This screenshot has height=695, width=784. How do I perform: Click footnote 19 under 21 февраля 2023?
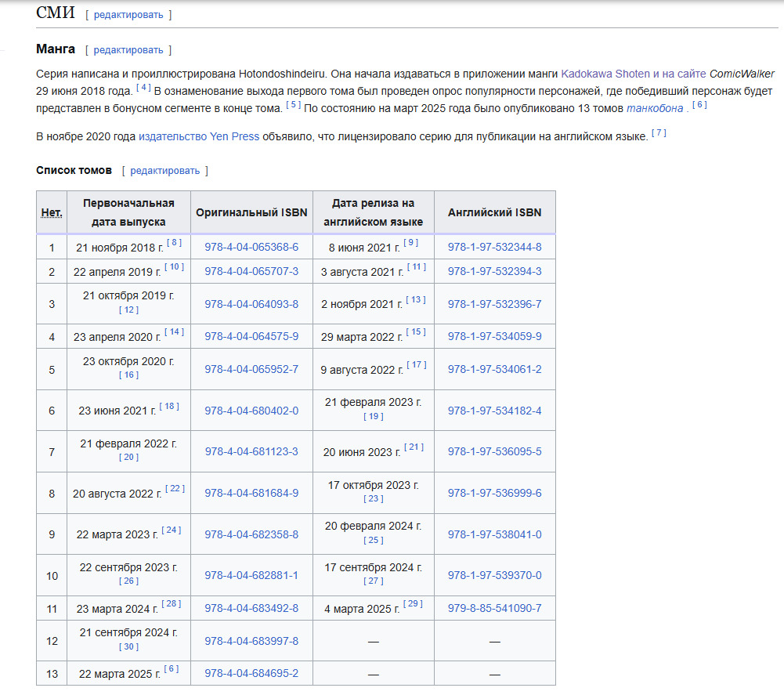point(374,417)
